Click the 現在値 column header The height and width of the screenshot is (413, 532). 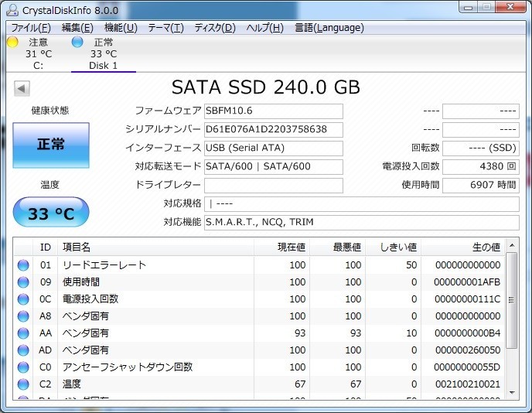[x=281, y=247]
